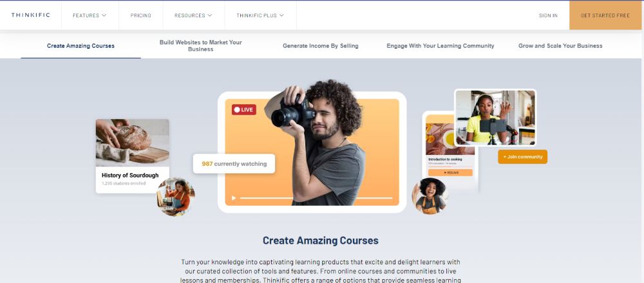644x283 pixels.
Task: Select Engage With Your Learning Community tab
Action: (440, 46)
